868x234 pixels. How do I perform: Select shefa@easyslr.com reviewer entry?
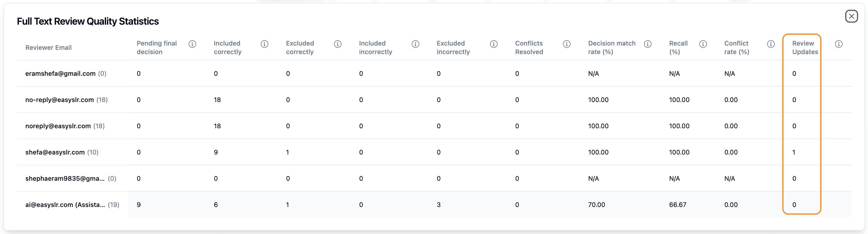point(55,152)
